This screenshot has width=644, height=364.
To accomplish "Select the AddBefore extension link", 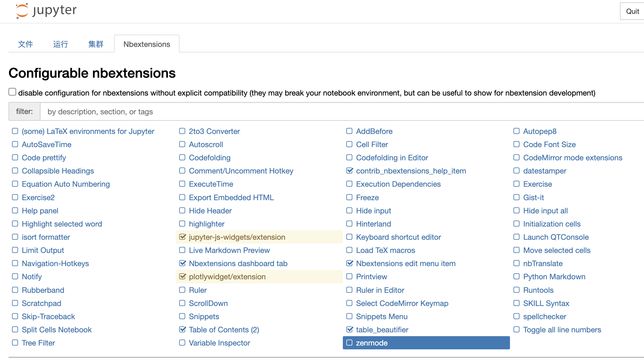I will (x=374, y=131).
